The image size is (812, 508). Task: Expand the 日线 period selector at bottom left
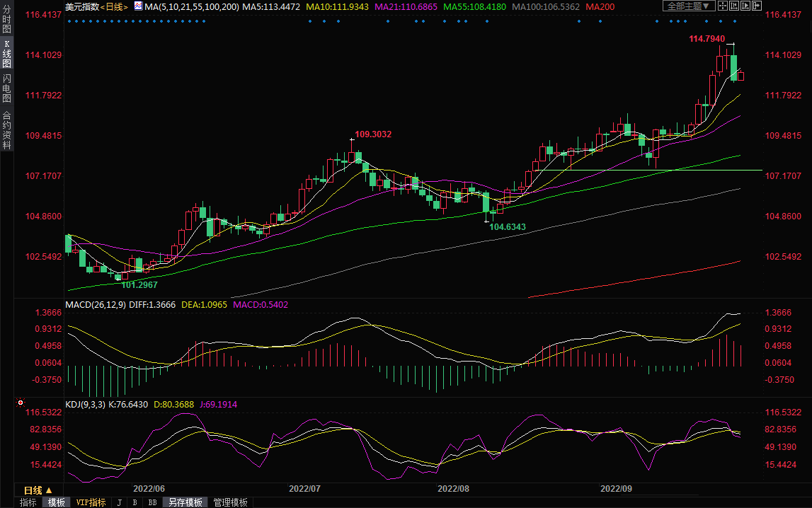tap(38, 490)
